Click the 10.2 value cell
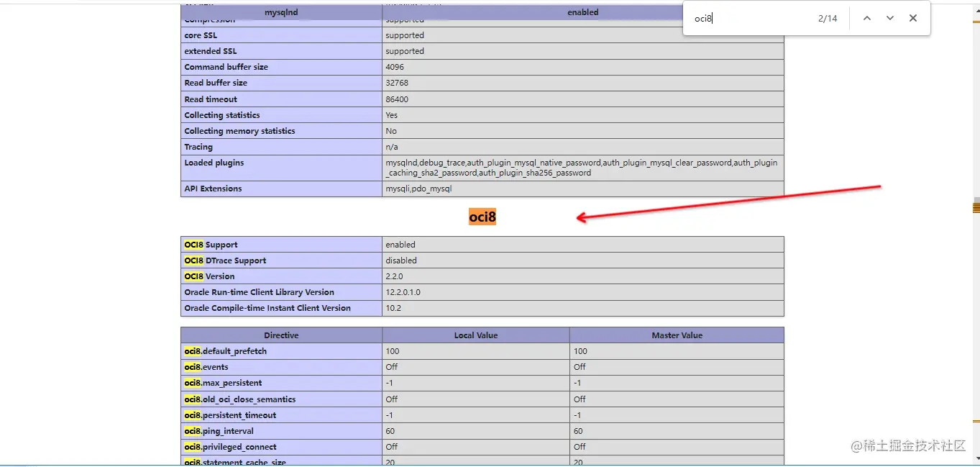Image resolution: width=980 pixels, height=467 pixels. pos(583,308)
